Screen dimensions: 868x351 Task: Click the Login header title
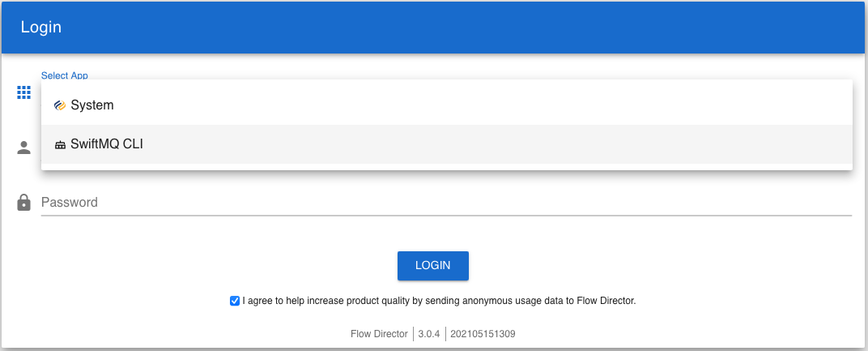point(41,27)
